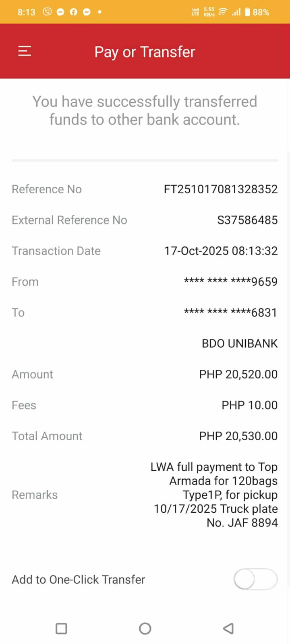
Task: Enable the One-Click Transfer switch
Action: click(255, 580)
